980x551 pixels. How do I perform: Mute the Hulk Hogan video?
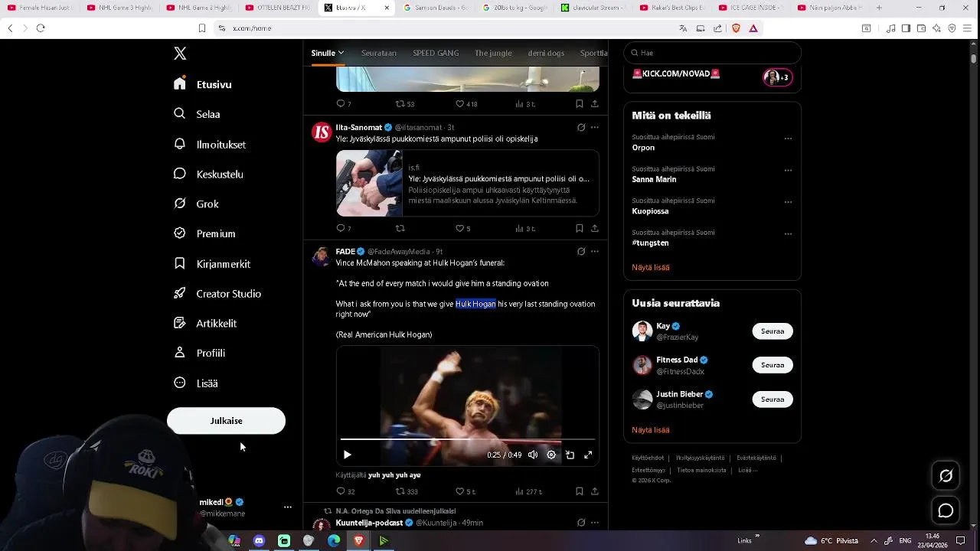533,455
